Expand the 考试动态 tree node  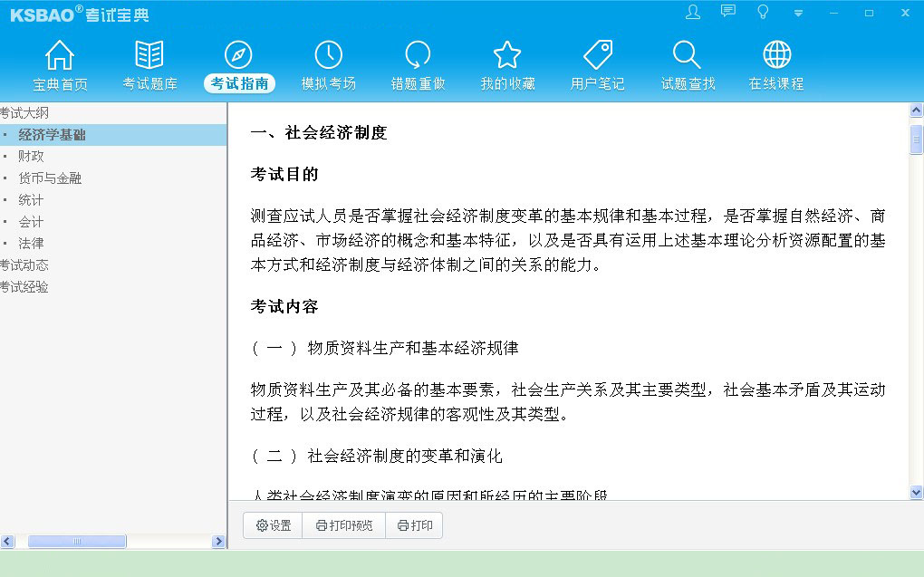pos(24,265)
